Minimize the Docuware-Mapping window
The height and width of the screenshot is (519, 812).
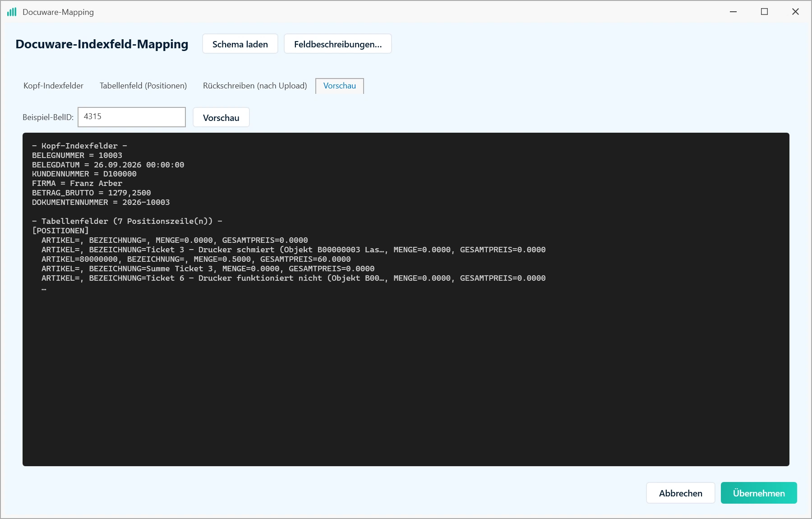point(734,12)
